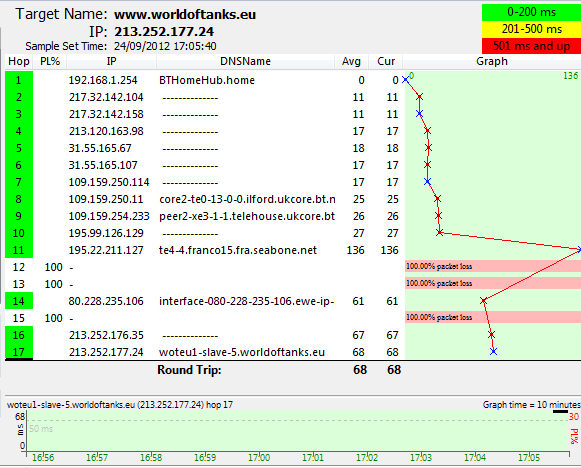Click DNS name woteu1-slave-5.worldoftanks.eu in hop 17 row

[x=242, y=352]
